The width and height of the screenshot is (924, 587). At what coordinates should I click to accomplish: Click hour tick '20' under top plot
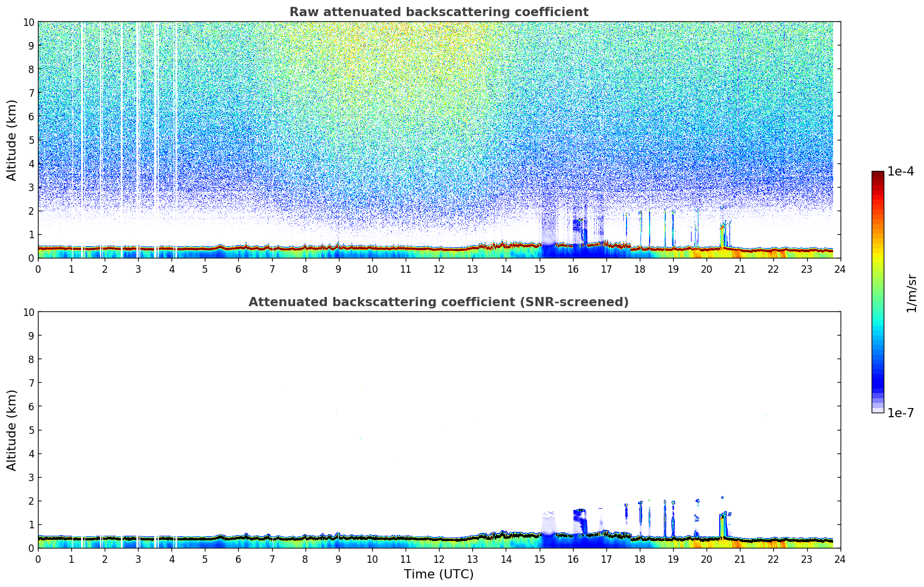coord(707,269)
